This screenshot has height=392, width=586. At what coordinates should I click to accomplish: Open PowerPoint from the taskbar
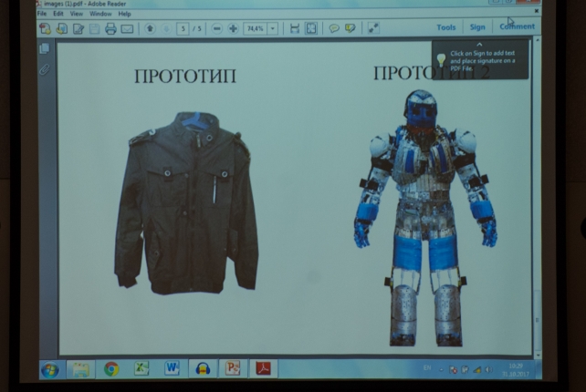click(x=233, y=368)
